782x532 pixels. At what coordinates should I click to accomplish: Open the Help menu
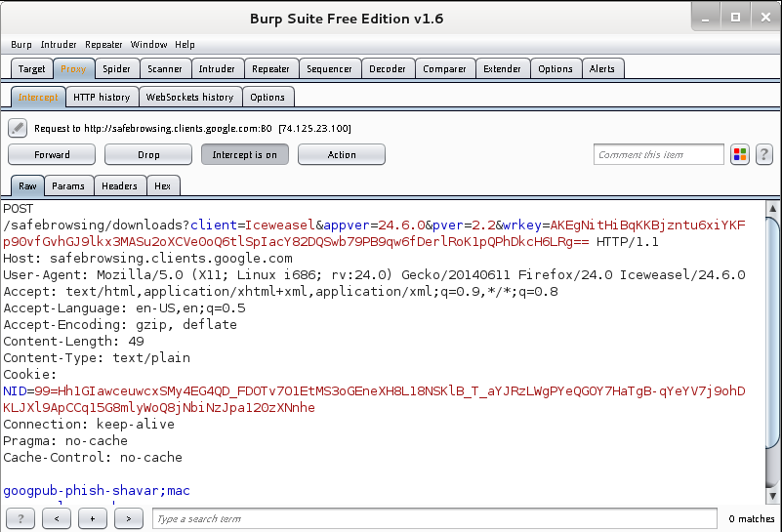[185, 44]
